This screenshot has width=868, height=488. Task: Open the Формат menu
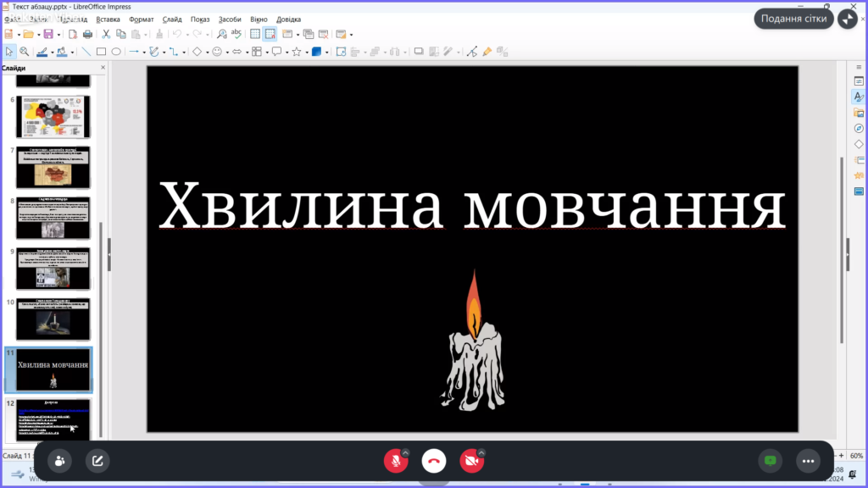[141, 19]
